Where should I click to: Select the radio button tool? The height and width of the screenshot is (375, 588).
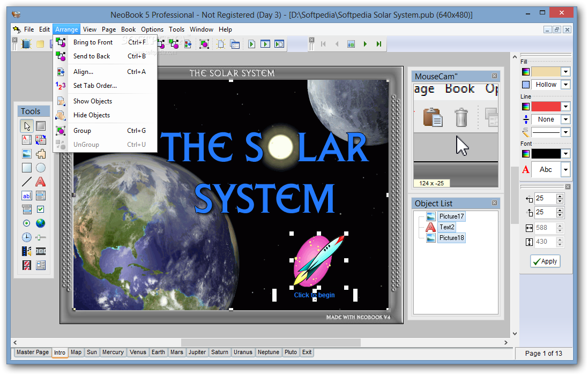pos(27,223)
